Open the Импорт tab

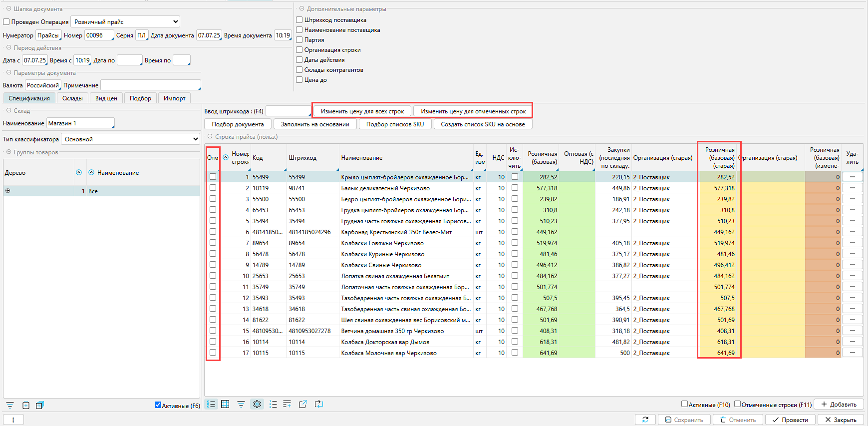174,98
